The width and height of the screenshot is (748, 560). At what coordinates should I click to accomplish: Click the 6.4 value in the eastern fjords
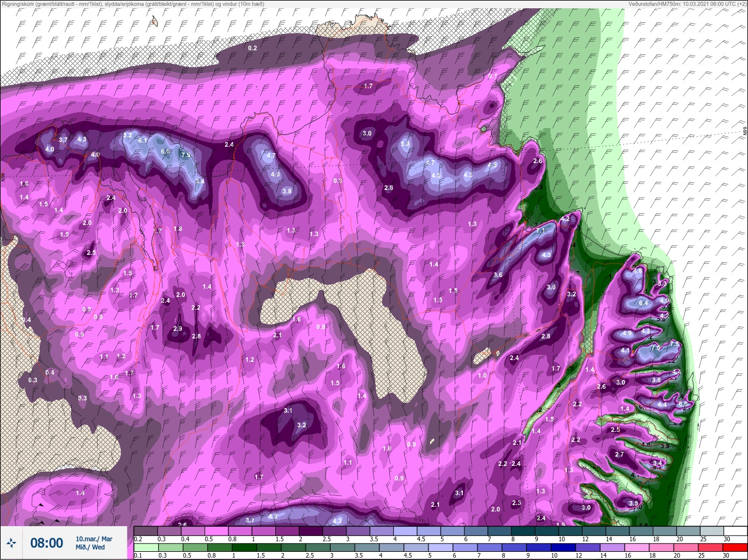tap(644, 303)
